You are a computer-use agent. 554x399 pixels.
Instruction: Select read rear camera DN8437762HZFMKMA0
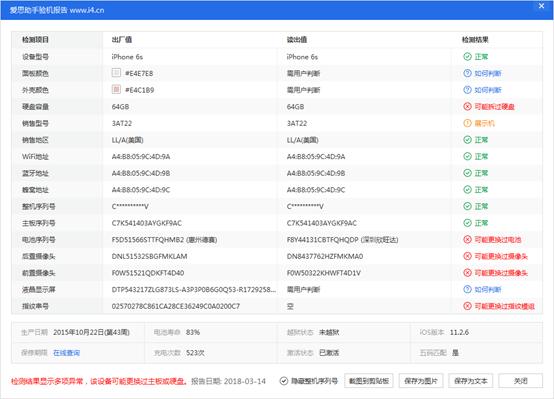coord(325,256)
